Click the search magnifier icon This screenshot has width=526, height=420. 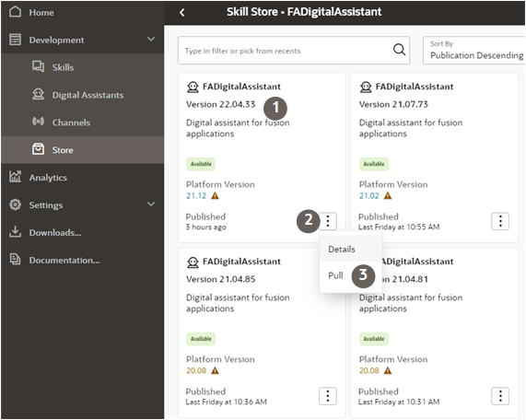coord(399,50)
